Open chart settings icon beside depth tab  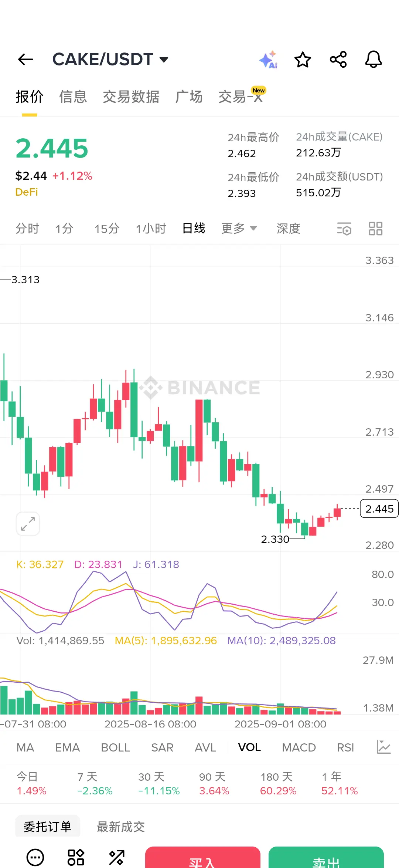(344, 229)
